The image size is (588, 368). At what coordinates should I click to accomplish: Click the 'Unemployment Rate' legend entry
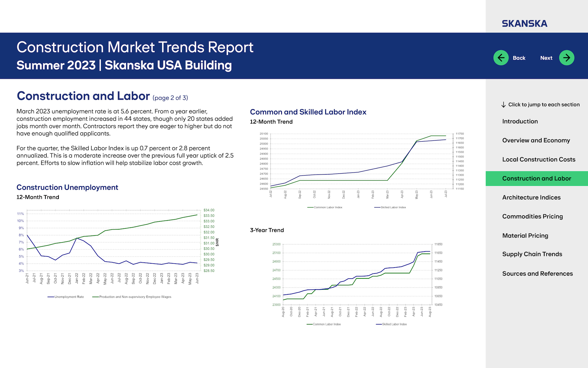66,297
